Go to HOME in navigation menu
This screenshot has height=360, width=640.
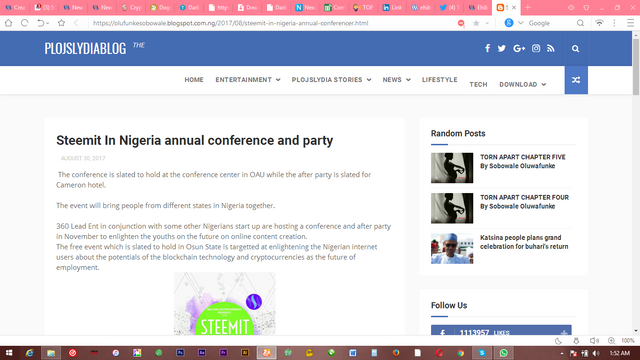194,80
